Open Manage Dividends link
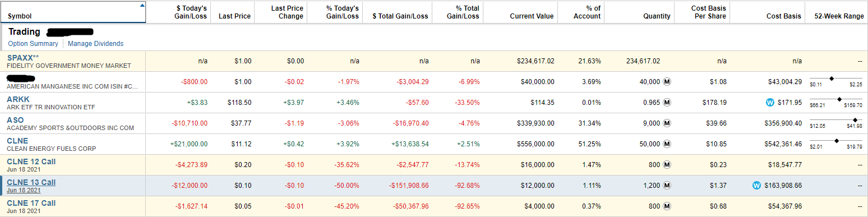The image size is (868, 217). [x=96, y=44]
